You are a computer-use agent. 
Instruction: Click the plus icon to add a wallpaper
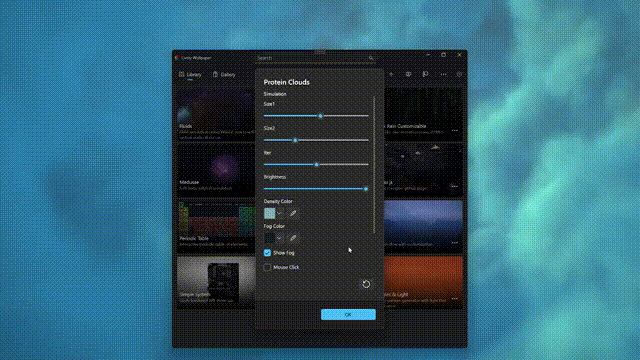pos(391,74)
